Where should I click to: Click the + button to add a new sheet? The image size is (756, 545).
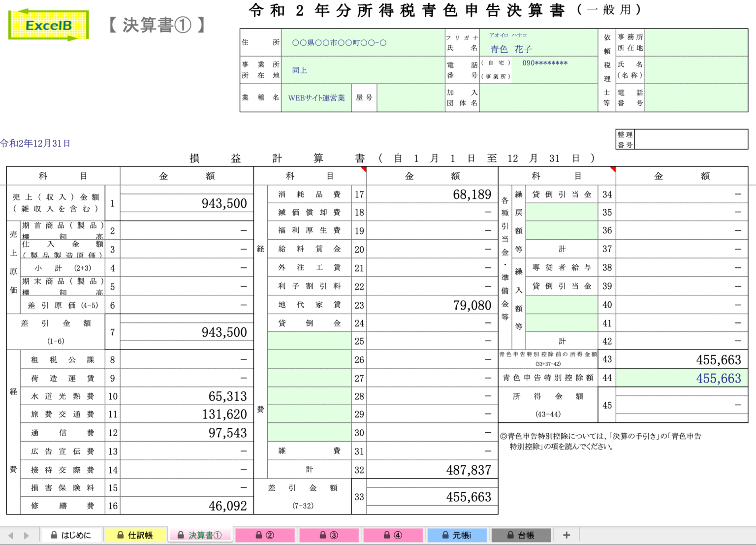tap(567, 535)
